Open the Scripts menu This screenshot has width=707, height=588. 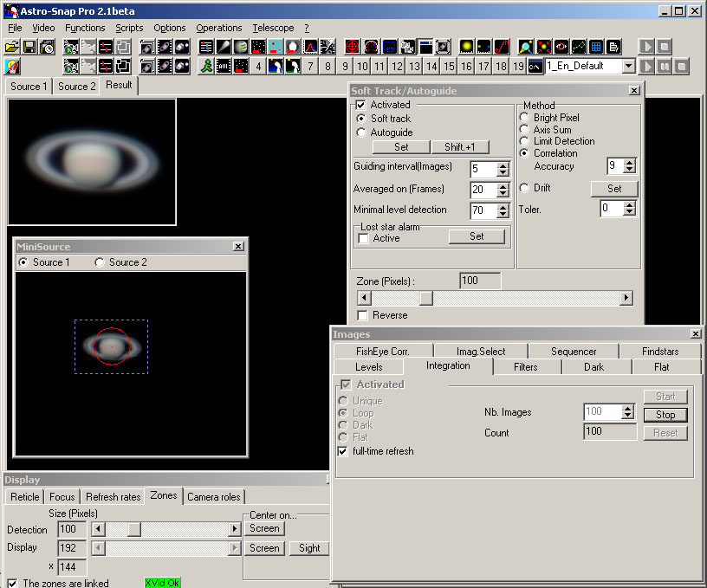(129, 28)
